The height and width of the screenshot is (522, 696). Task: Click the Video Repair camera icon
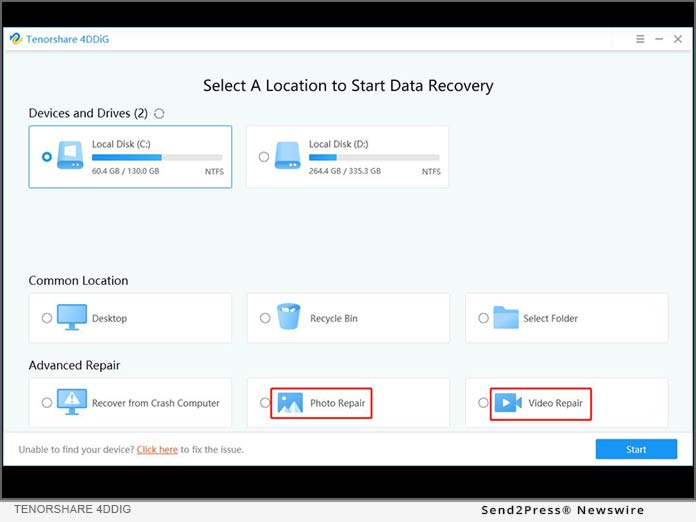pos(508,403)
